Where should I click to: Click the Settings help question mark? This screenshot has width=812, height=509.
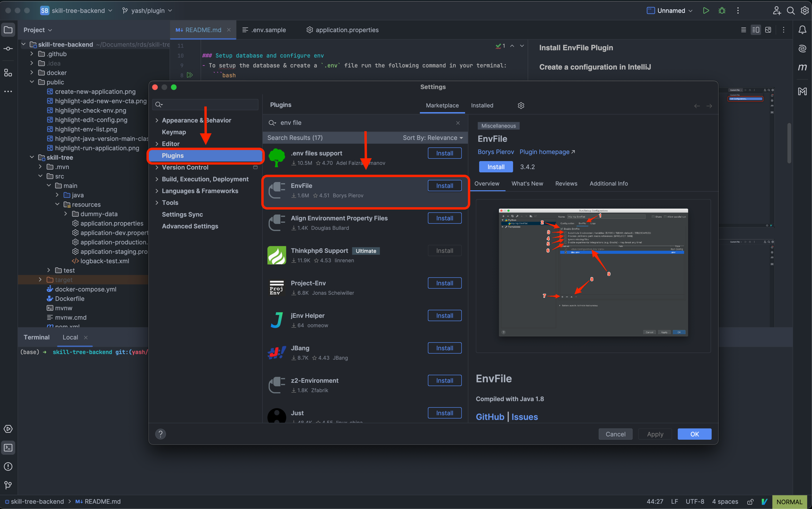pyautogui.click(x=161, y=434)
